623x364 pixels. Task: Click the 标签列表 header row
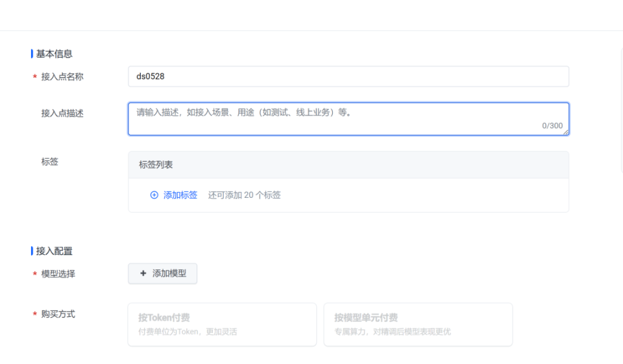348,165
